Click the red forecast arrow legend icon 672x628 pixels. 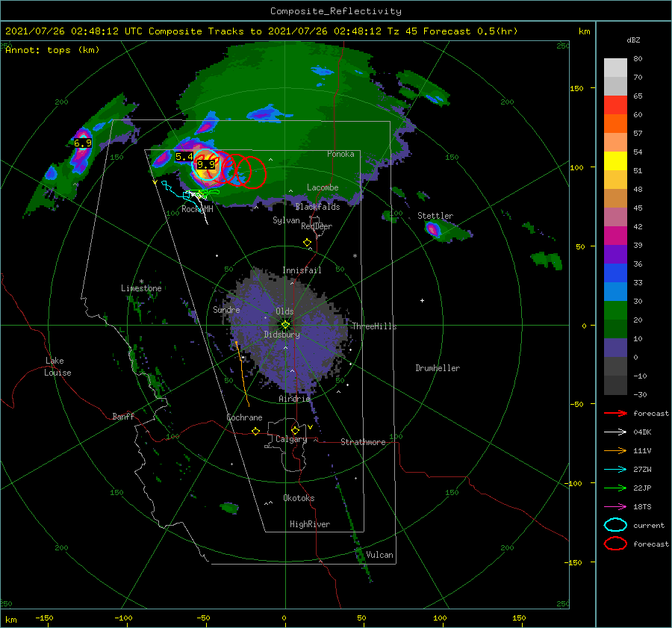(615, 413)
